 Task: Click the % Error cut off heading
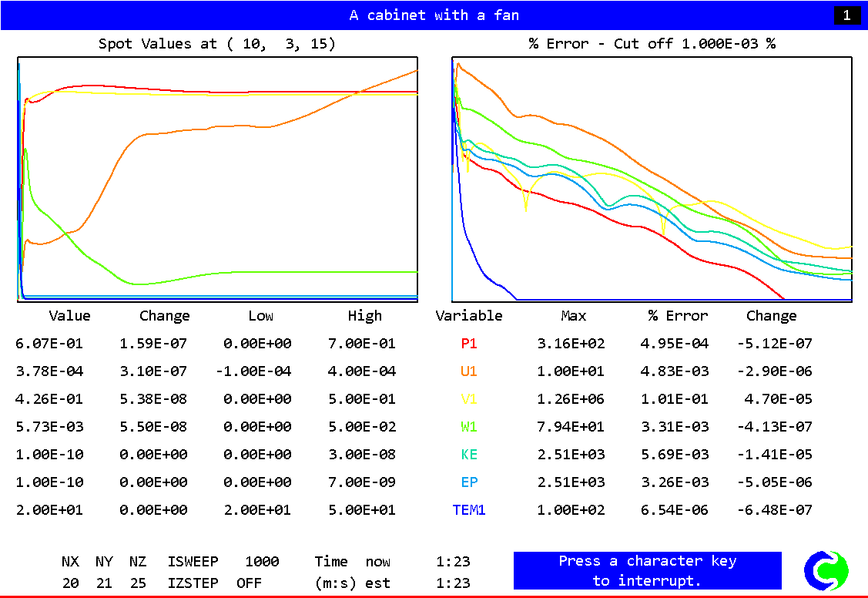(652, 44)
